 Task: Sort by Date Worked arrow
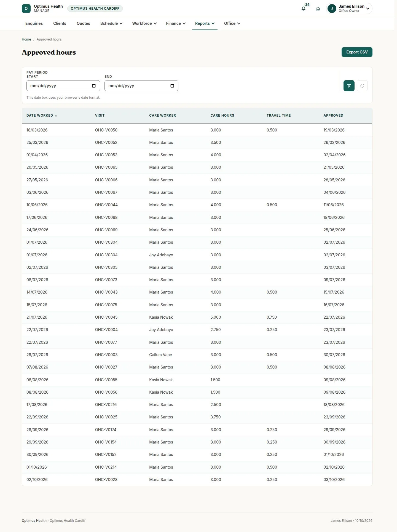point(56,116)
